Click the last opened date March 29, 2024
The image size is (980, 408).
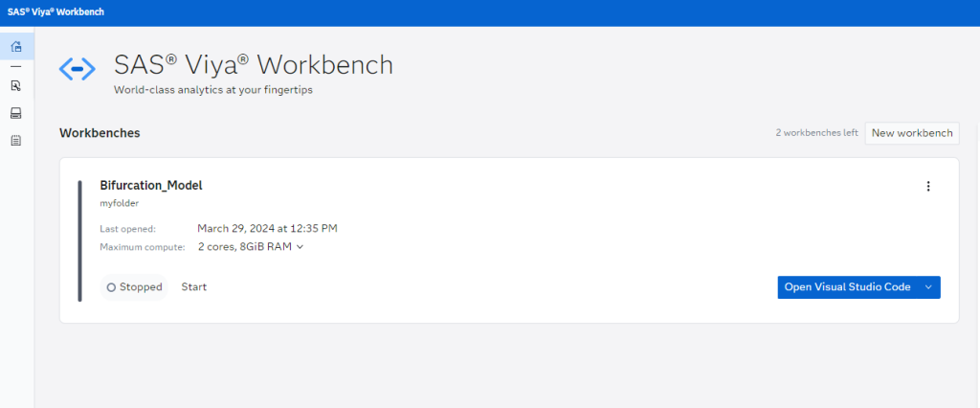[x=267, y=228]
